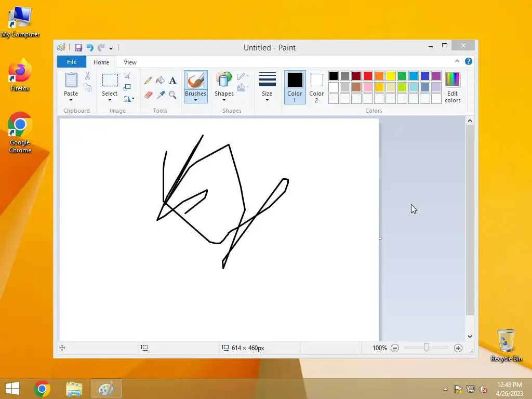Image resolution: width=532 pixels, height=399 pixels.
Task: Switch to the Home tab
Action: tap(101, 62)
